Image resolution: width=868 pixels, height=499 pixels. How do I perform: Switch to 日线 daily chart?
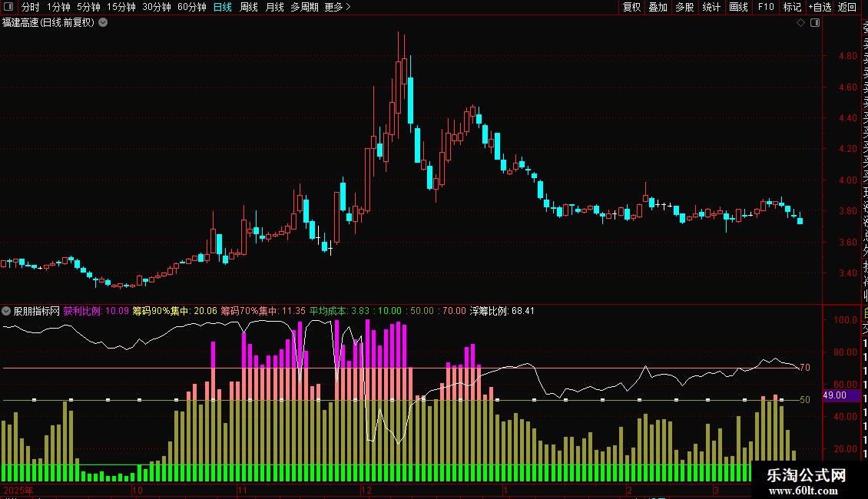223,7
